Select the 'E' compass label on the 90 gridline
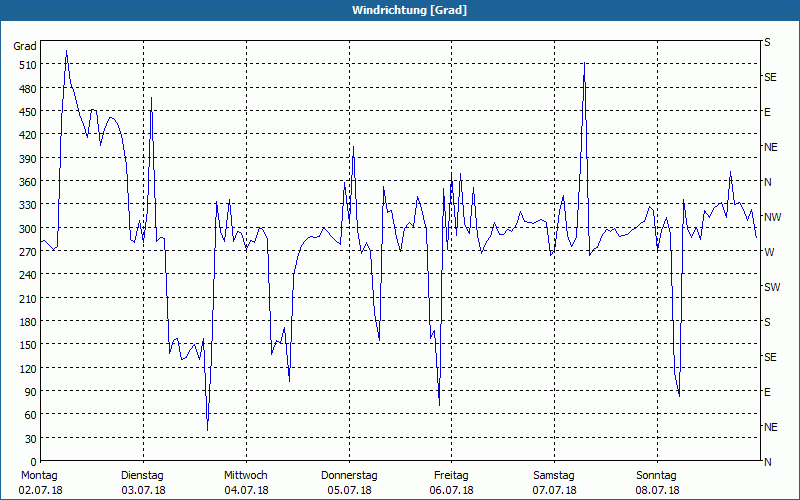 [767, 392]
